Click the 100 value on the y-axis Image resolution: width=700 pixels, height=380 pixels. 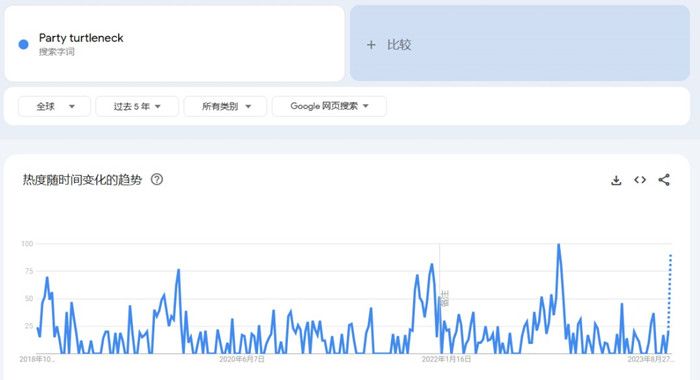coord(27,244)
